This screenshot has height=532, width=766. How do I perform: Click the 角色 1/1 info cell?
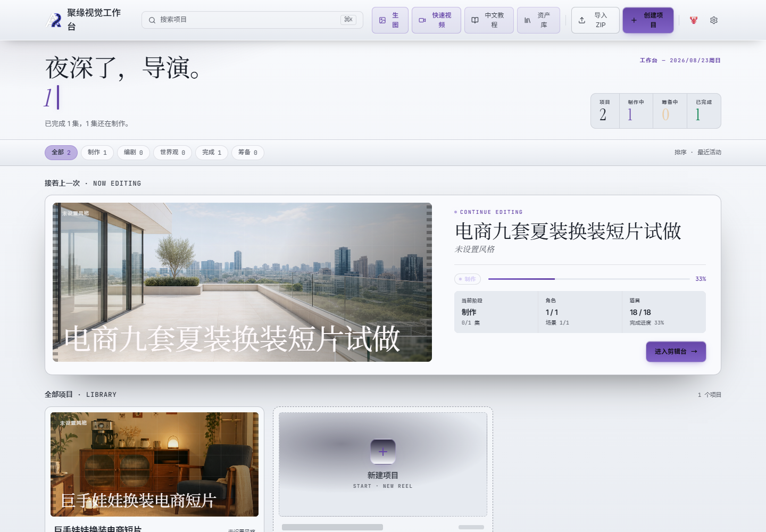[x=580, y=312]
